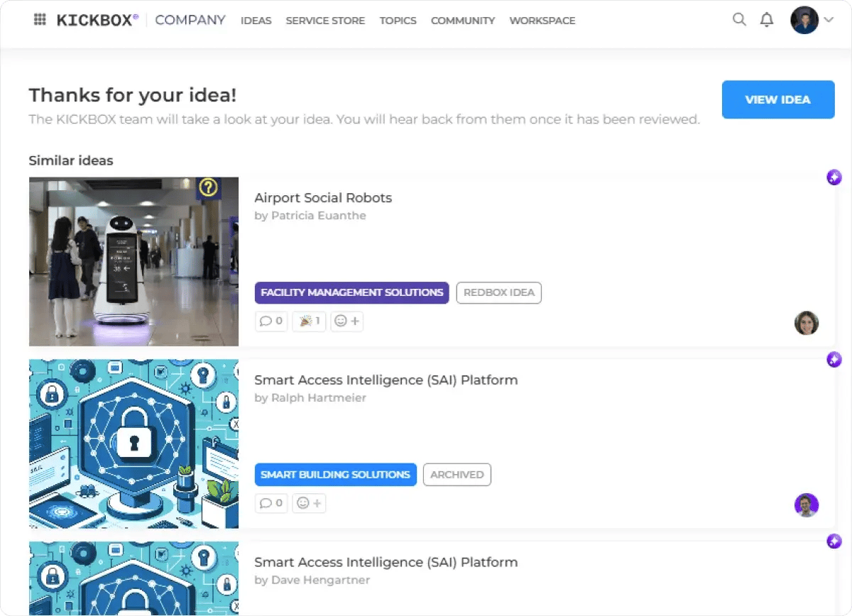This screenshot has width=852, height=616.
Task: Select the FACILITY MANAGEMENT SOLUTIONS tag
Action: point(352,292)
